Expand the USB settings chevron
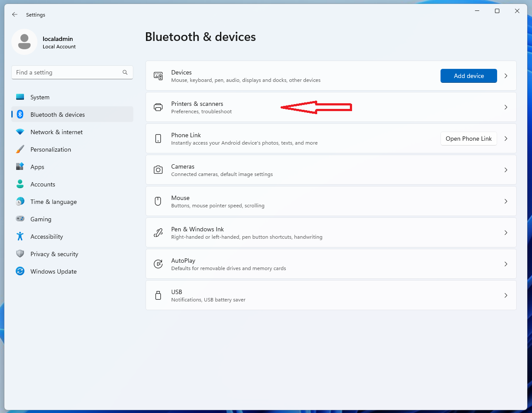 [506, 295]
